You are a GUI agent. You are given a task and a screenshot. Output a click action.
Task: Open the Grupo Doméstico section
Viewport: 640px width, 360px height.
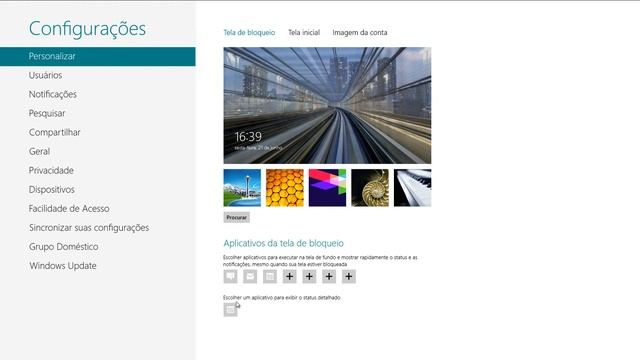click(64, 247)
